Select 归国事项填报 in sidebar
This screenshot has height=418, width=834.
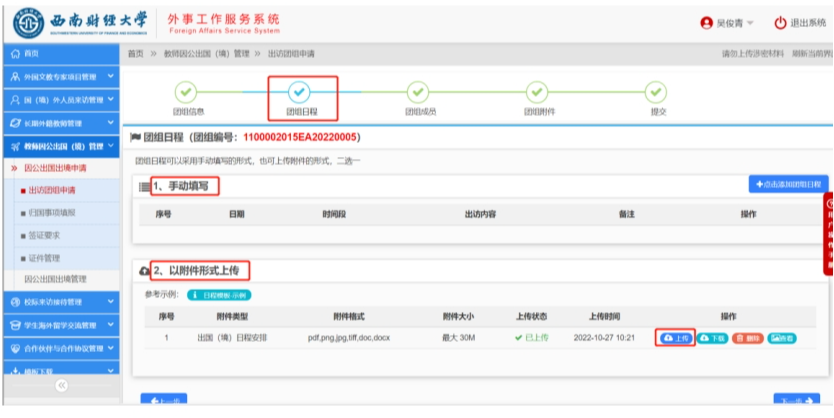point(51,212)
